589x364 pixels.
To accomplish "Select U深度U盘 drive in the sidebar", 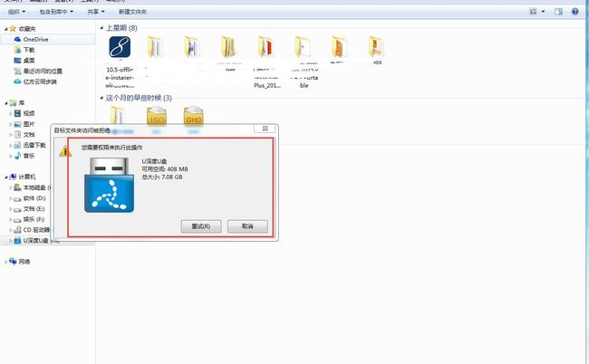I will click(x=35, y=241).
